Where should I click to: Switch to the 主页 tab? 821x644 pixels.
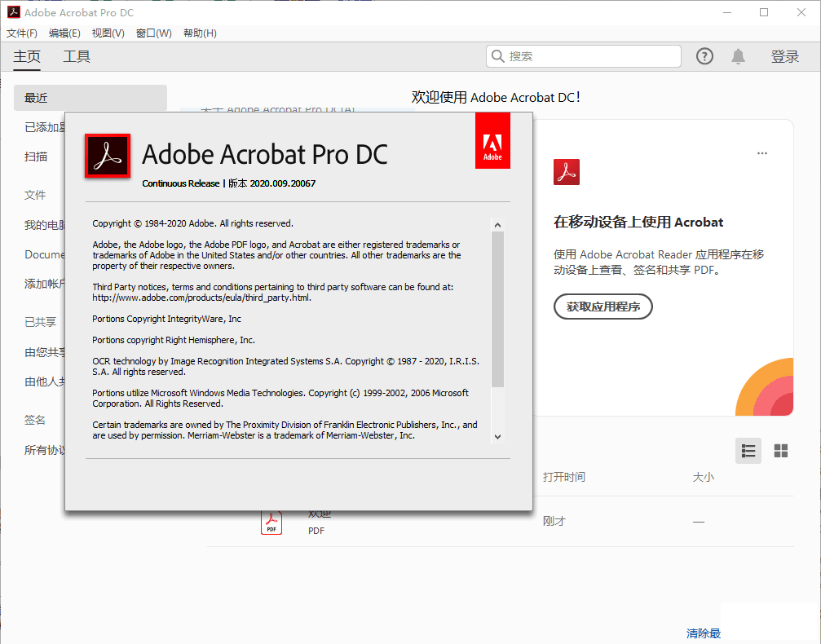click(27, 56)
